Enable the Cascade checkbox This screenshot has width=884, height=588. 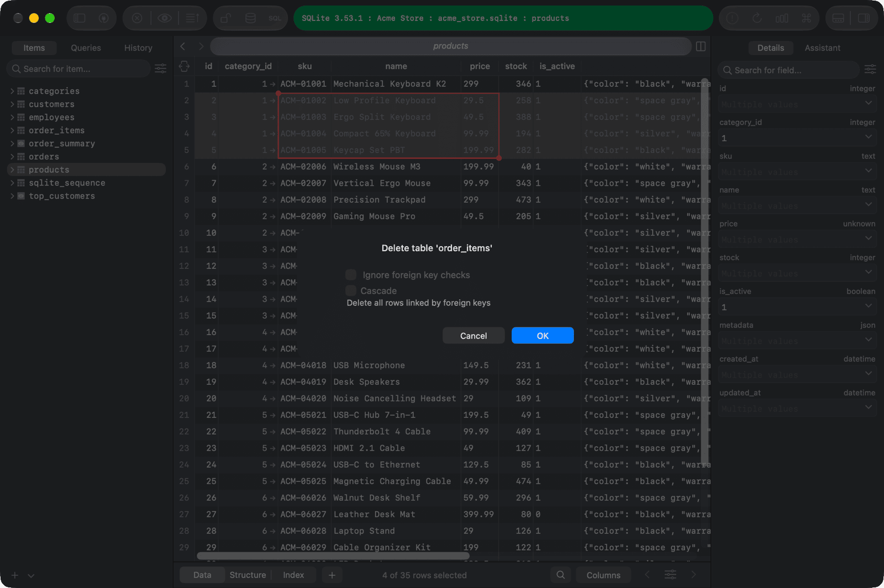(x=351, y=290)
